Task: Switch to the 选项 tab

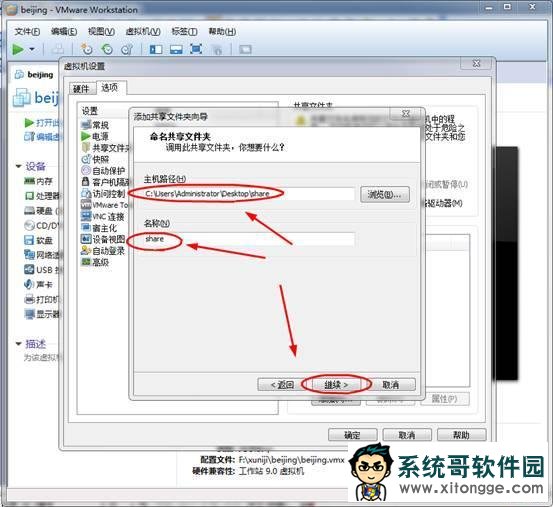Action: [110, 87]
